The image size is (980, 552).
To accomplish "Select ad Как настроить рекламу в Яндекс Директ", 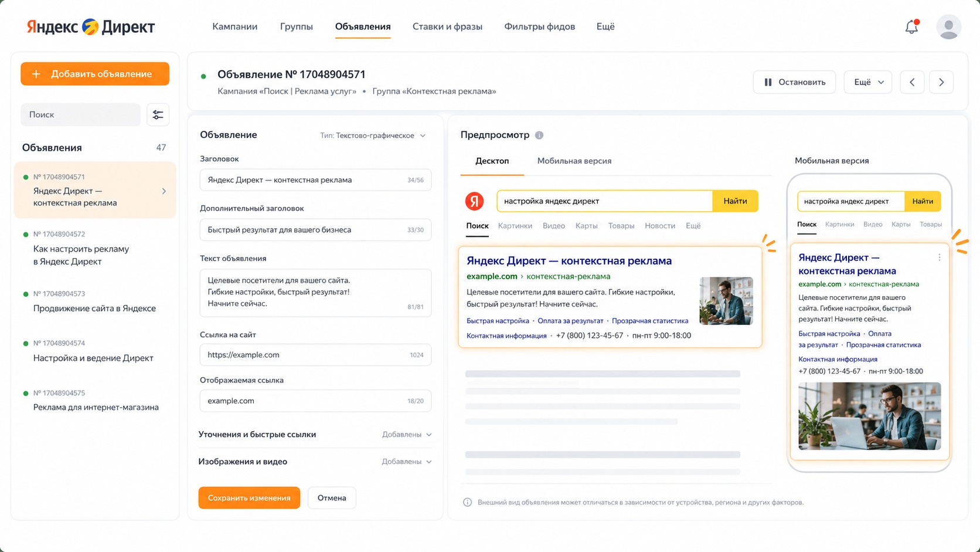I will pos(95,248).
